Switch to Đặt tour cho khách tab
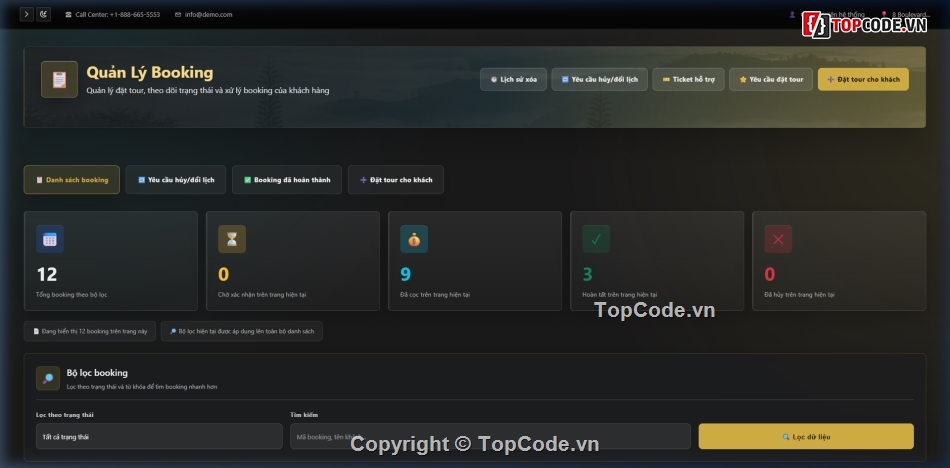 click(396, 180)
